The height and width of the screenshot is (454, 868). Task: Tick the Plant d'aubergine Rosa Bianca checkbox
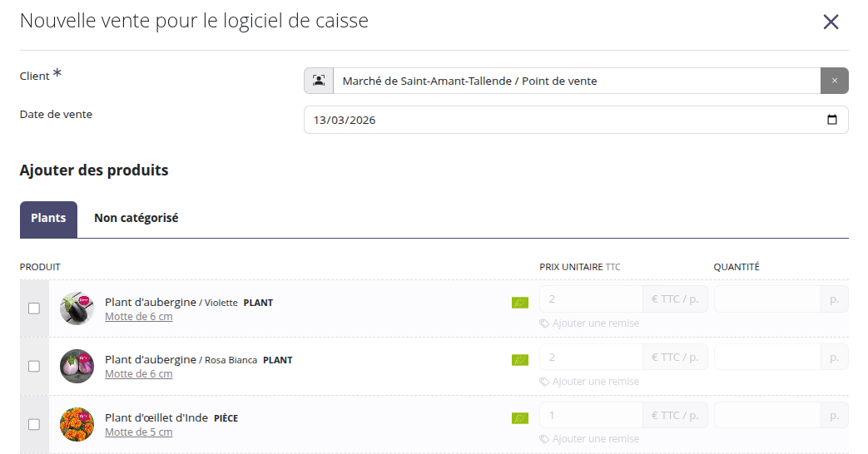(34, 366)
